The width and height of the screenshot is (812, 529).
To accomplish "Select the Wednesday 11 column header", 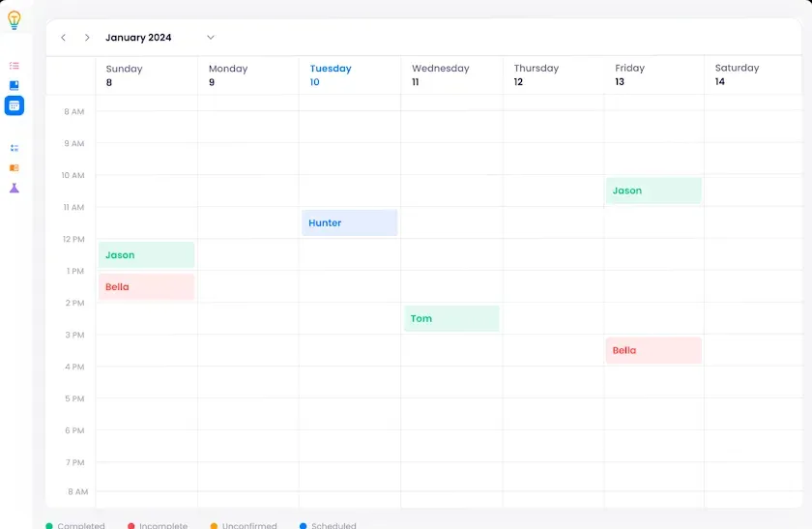I will click(451, 75).
